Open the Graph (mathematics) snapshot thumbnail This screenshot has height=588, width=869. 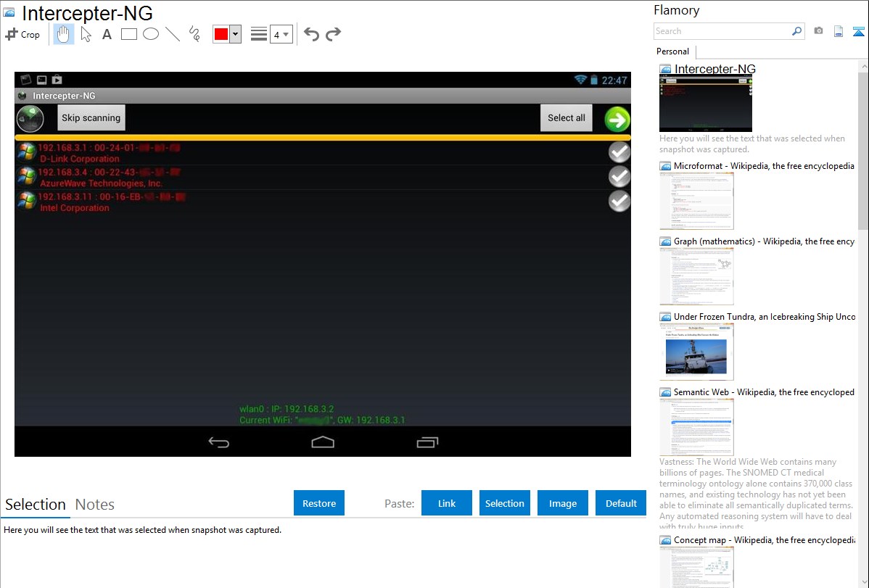tap(696, 276)
